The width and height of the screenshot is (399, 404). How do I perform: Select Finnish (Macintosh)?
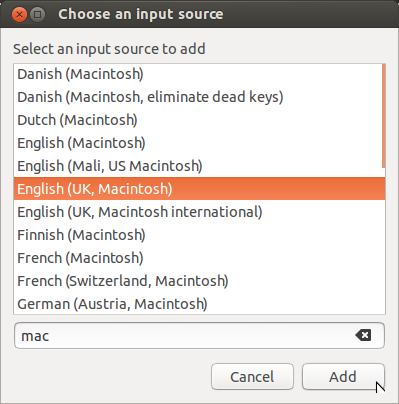(x=199, y=235)
